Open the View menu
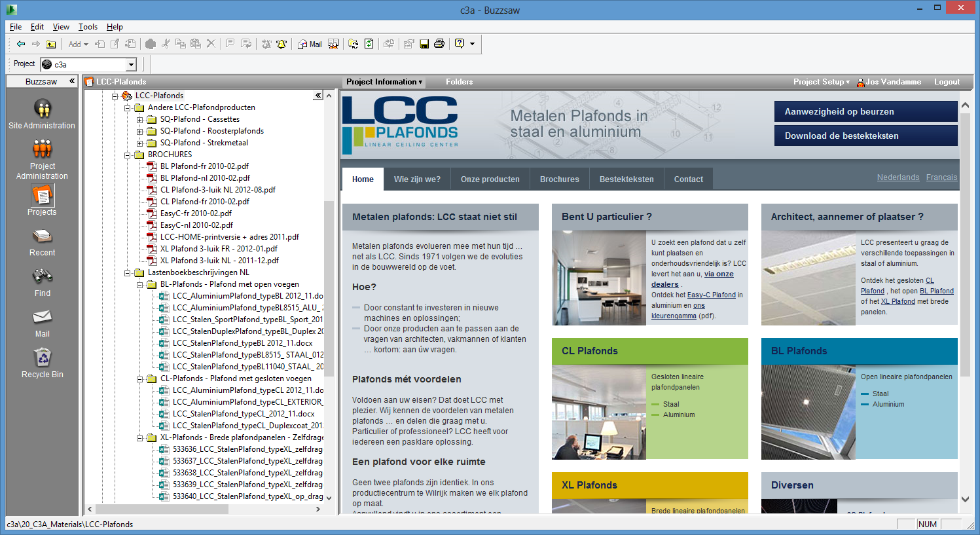Screen dimensions: 980x535 pos(61,27)
